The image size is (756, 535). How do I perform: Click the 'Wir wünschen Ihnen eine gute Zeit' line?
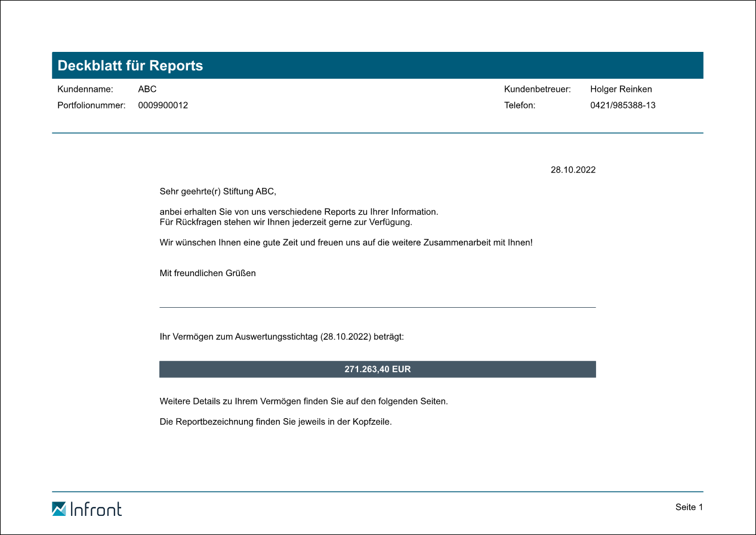346,243
